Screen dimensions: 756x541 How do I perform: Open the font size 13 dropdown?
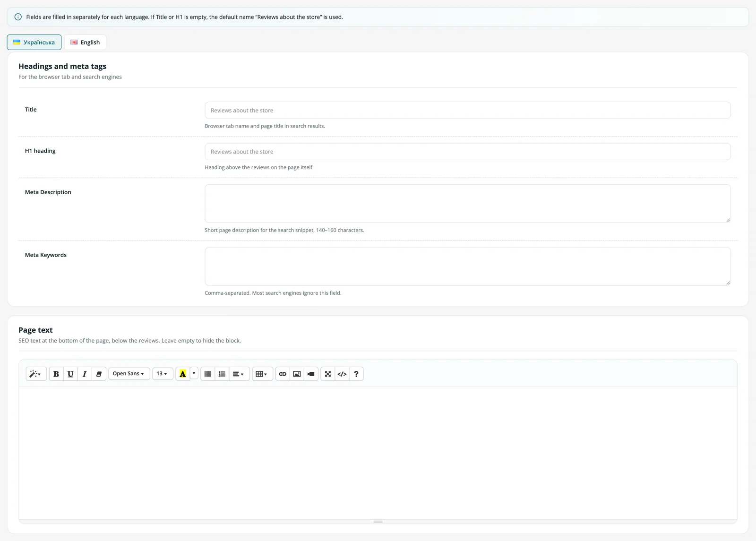[x=163, y=374]
